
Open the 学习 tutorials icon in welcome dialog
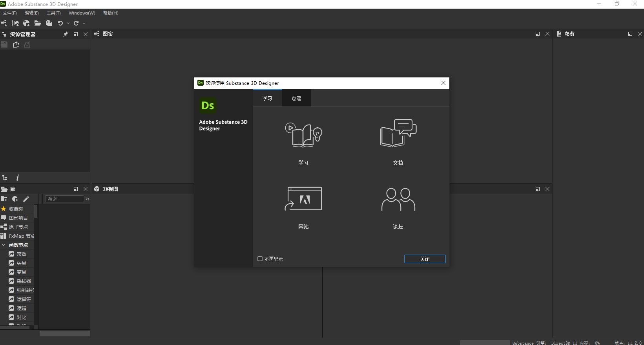click(303, 134)
